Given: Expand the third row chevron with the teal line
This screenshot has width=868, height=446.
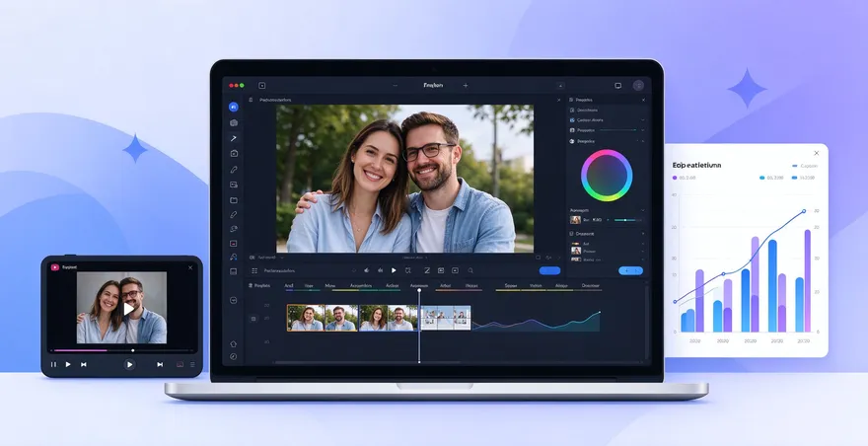Looking at the screenshot, I should pyautogui.click(x=643, y=130).
